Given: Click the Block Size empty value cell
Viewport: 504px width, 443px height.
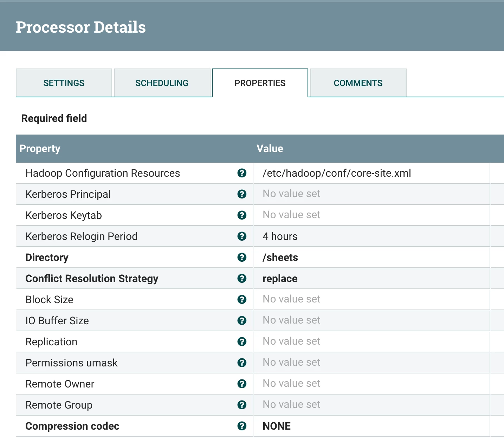Looking at the screenshot, I should point(371,299).
